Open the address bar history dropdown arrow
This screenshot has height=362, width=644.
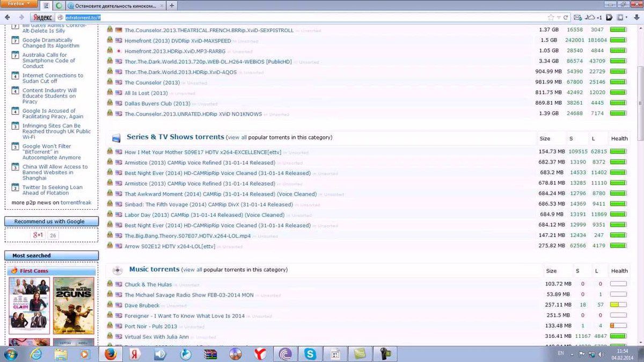[x=558, y=17]
